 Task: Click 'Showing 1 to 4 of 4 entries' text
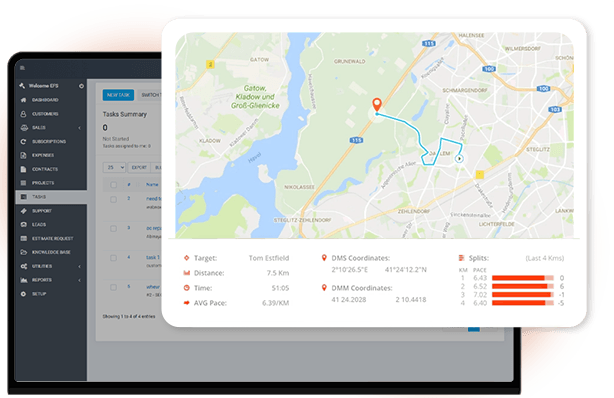pyautogui.click(x=129, y=316)
